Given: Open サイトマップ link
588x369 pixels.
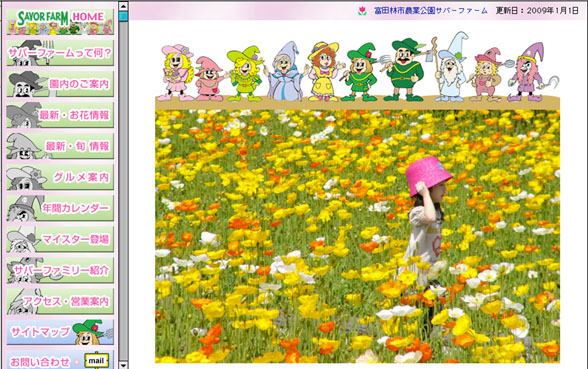Looking at the screenshot, I should [60, 332].
